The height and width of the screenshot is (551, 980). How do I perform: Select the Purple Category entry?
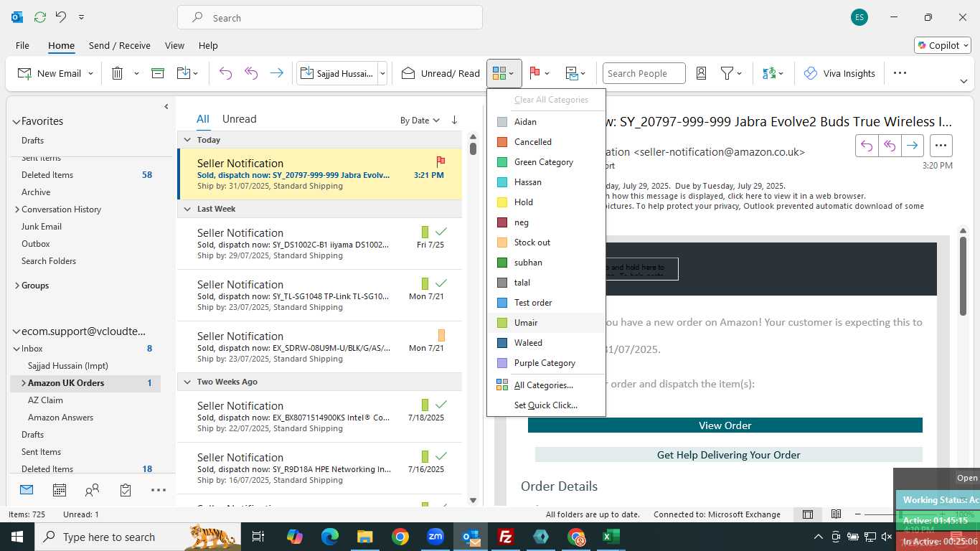point(546,363)
